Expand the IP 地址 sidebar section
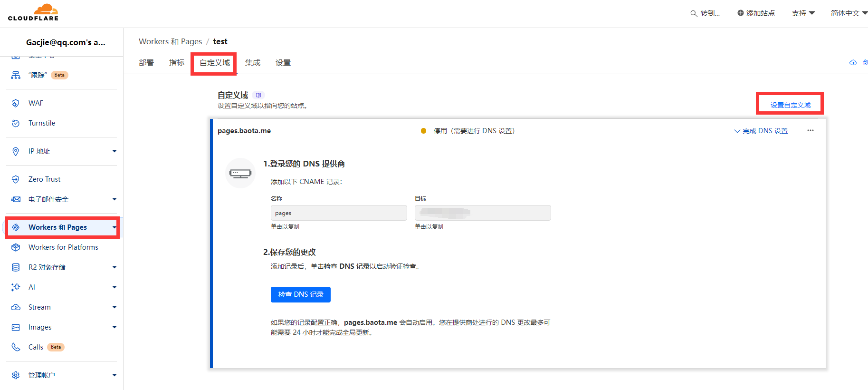Screen dimensions: 868x390 click(x=114, y=151)
